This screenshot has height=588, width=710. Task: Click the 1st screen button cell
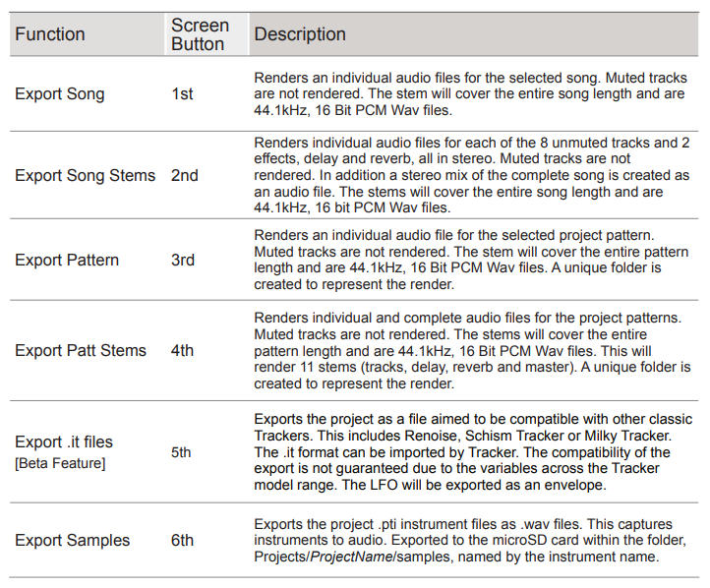point(182,93)
